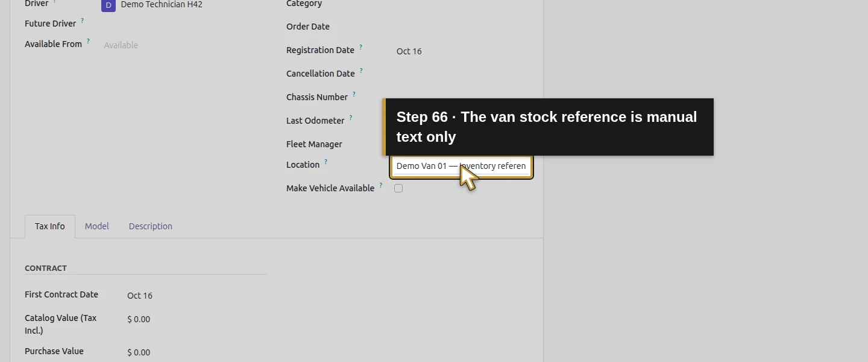The width and height of the screenshot is (868, 362).
Task: Enable the Make Vehicle Available checkbox
Action: point(398,188)
